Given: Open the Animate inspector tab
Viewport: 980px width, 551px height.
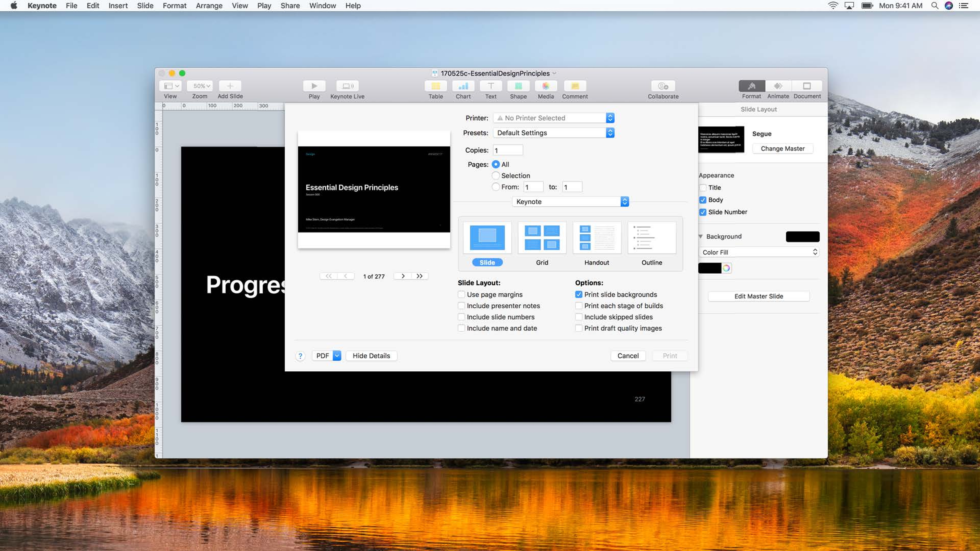Looking at the screenshot, I should [778, 86].
